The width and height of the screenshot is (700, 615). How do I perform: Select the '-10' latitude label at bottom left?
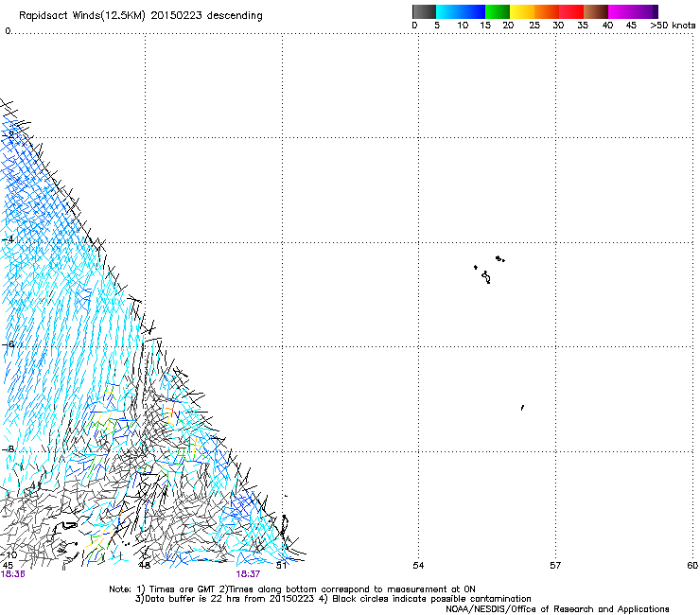click(9, 555)
